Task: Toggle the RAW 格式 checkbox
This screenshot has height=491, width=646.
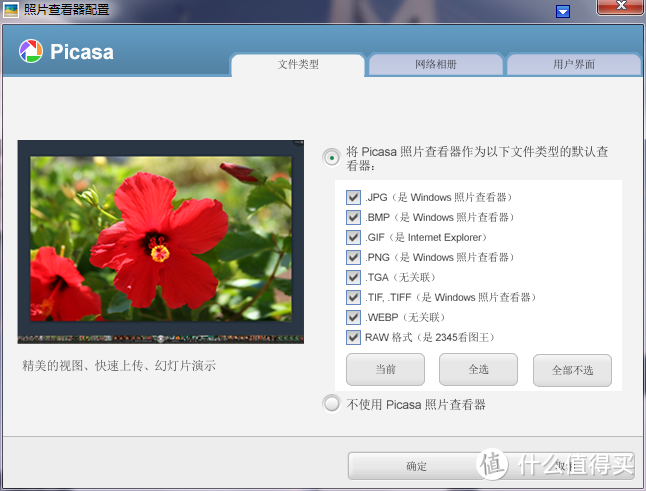Action: click(x=353, y=337)
